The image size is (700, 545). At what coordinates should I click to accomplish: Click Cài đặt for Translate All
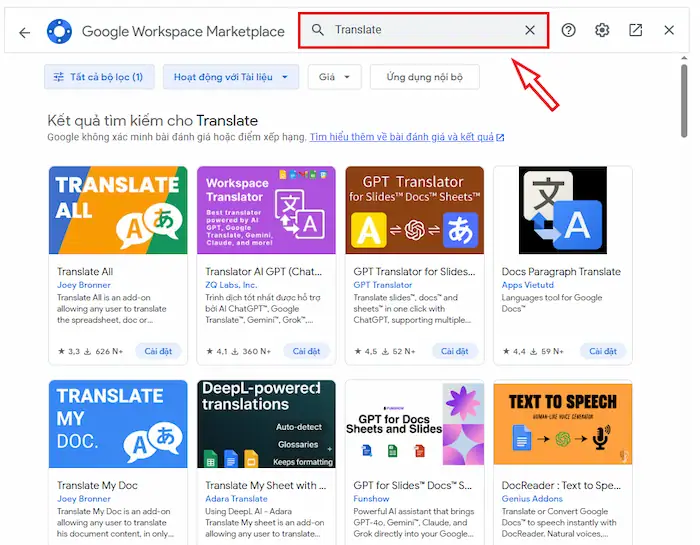point(158,351)
